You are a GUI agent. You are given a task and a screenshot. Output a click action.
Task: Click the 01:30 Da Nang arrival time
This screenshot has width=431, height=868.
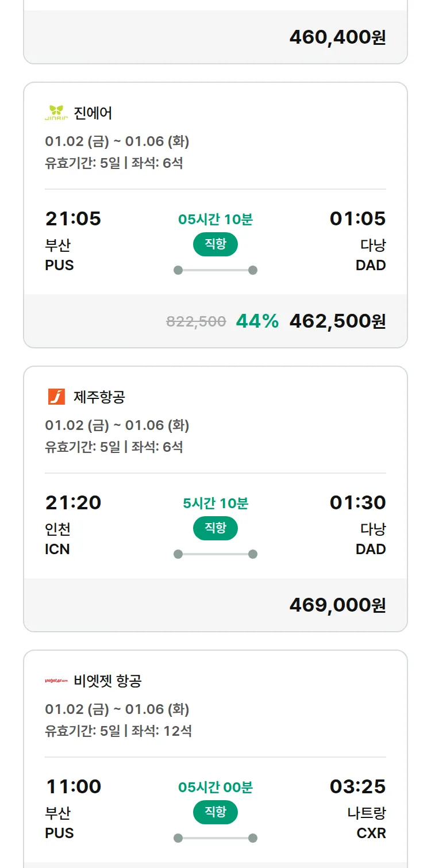(x=357, y=503)
